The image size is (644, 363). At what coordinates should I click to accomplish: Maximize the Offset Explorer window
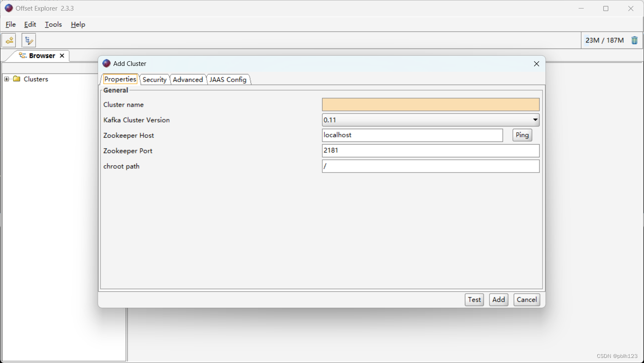606,9
